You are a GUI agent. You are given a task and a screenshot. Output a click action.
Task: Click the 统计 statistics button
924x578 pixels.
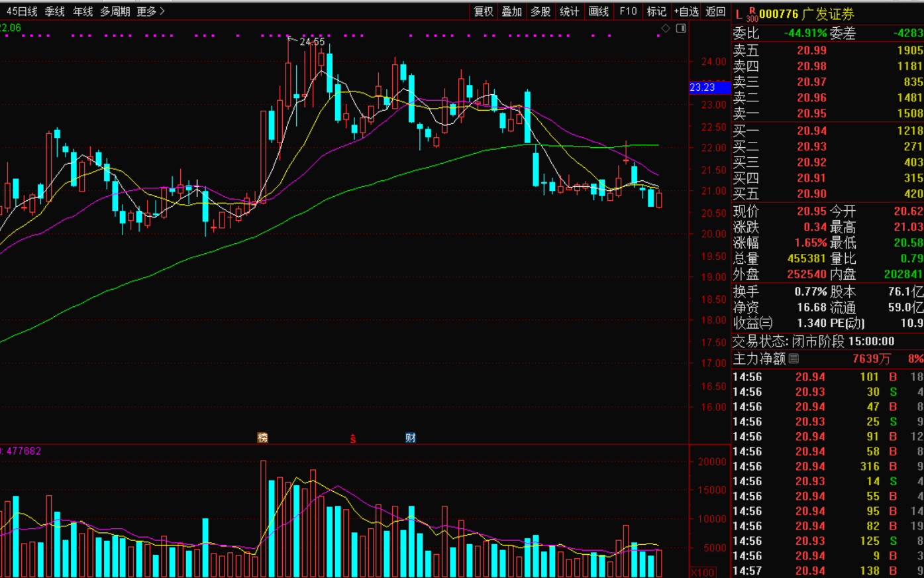[570, 11]
